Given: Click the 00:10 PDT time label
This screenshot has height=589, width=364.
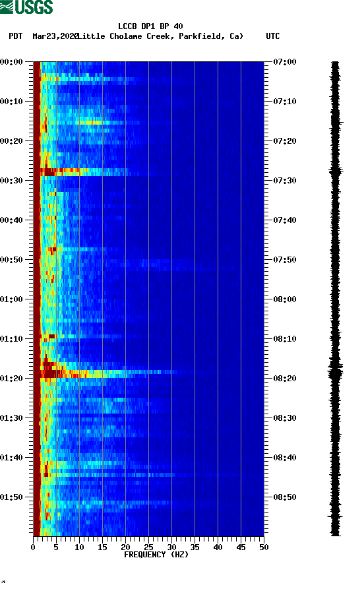Looking at the screenshot, I should pos(11,102).
